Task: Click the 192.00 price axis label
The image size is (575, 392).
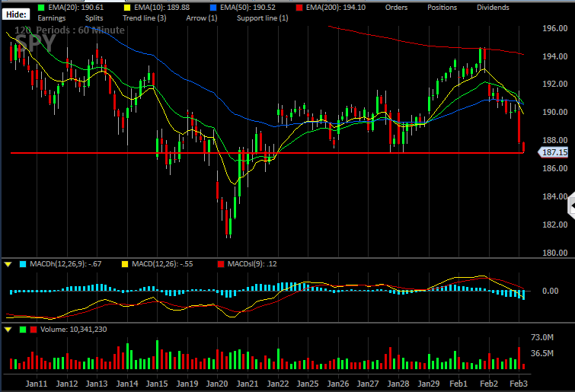Action: 555,84
